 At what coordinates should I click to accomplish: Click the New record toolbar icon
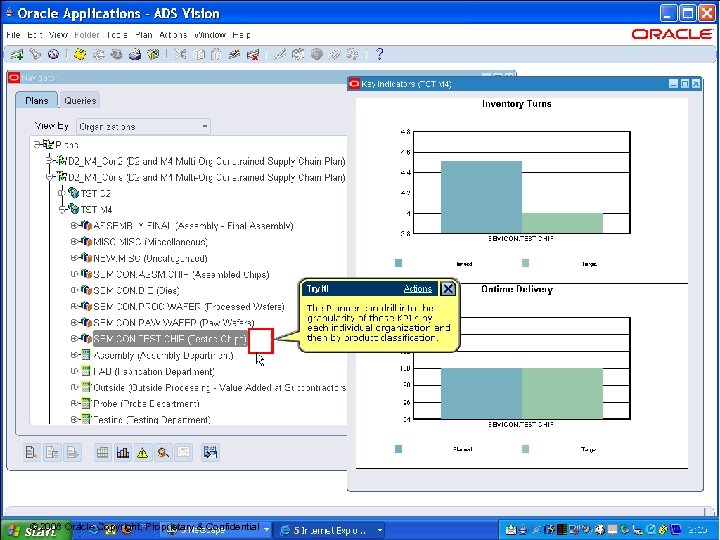click(17, 55)
